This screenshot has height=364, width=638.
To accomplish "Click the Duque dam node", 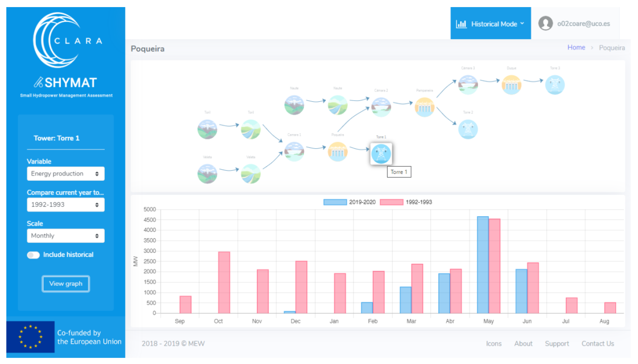I will coord(511,85).
